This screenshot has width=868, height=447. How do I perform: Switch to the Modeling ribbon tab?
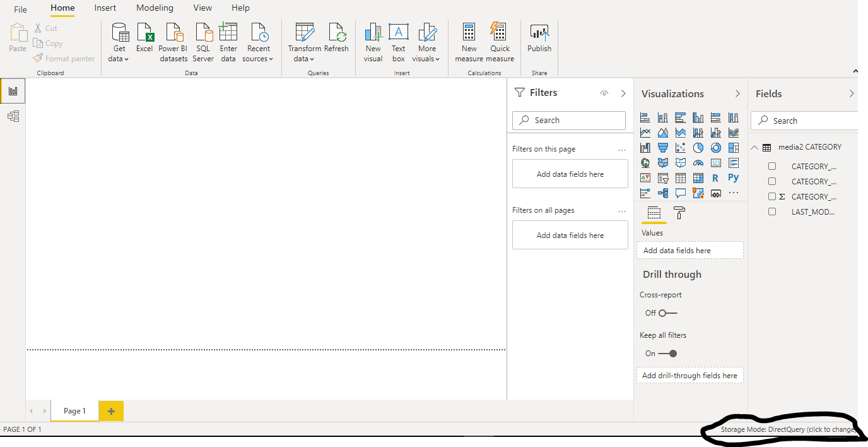coord(155,8)
